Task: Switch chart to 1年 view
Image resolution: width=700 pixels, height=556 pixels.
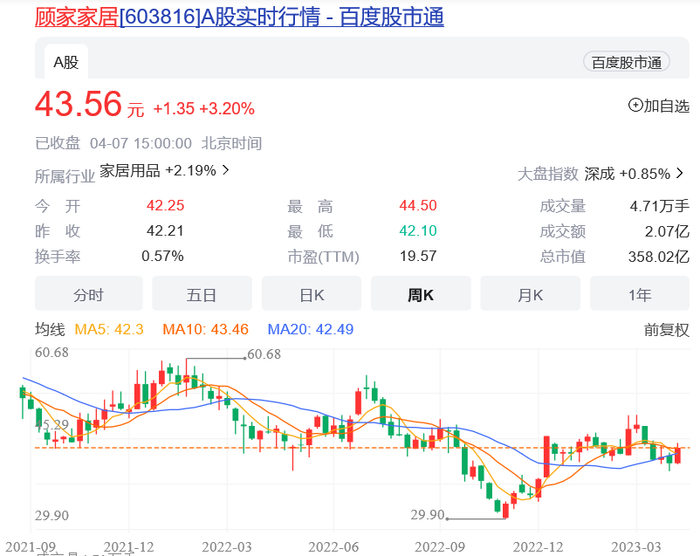Action: click(640, 294)
